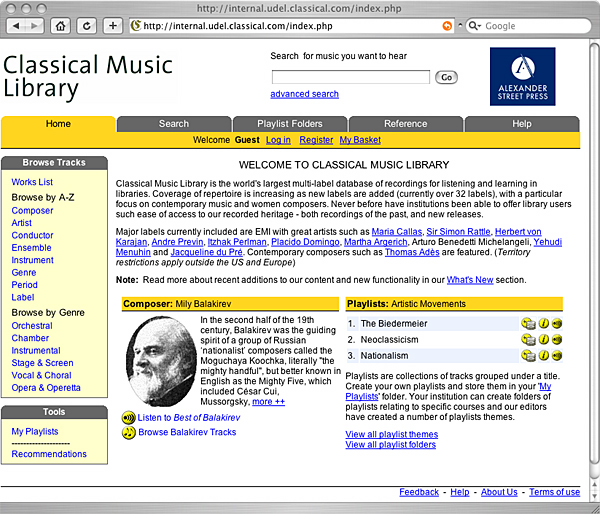Click the browser Back arrow button

[x=16, y=26]
